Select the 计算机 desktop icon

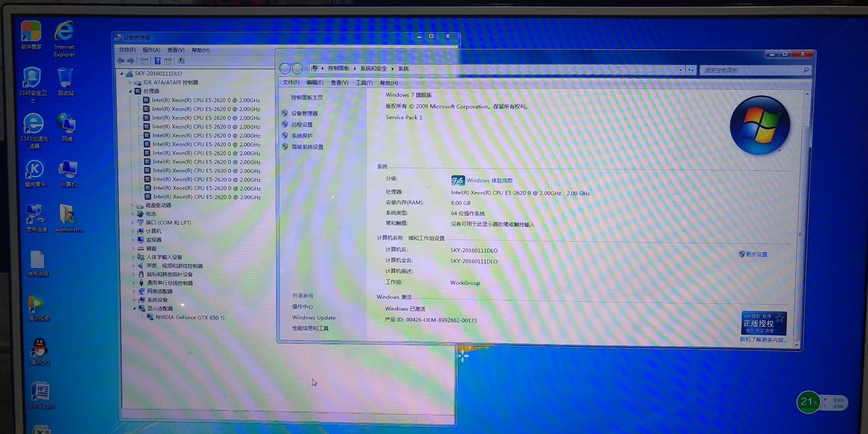point(68,174)
